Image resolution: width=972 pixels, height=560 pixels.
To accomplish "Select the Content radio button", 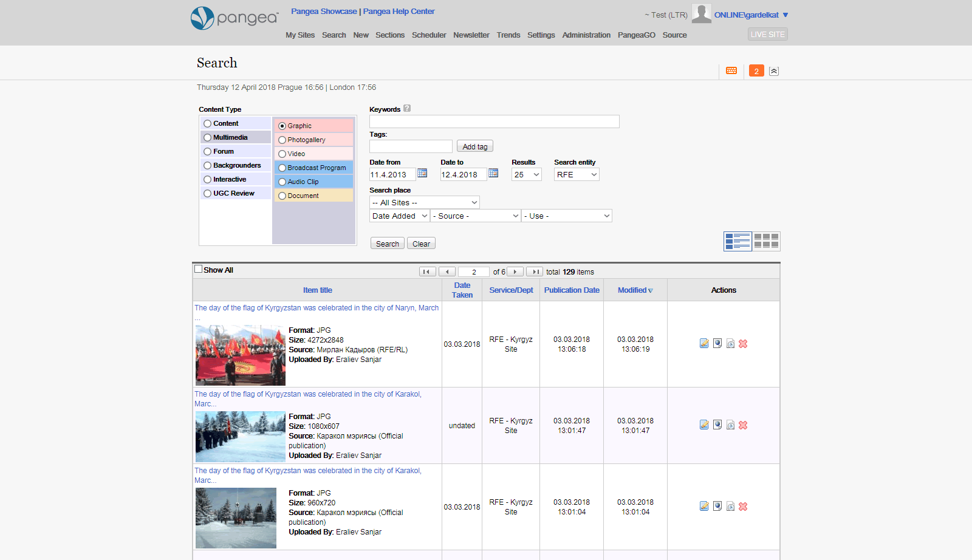I will [x=208, y=124].
